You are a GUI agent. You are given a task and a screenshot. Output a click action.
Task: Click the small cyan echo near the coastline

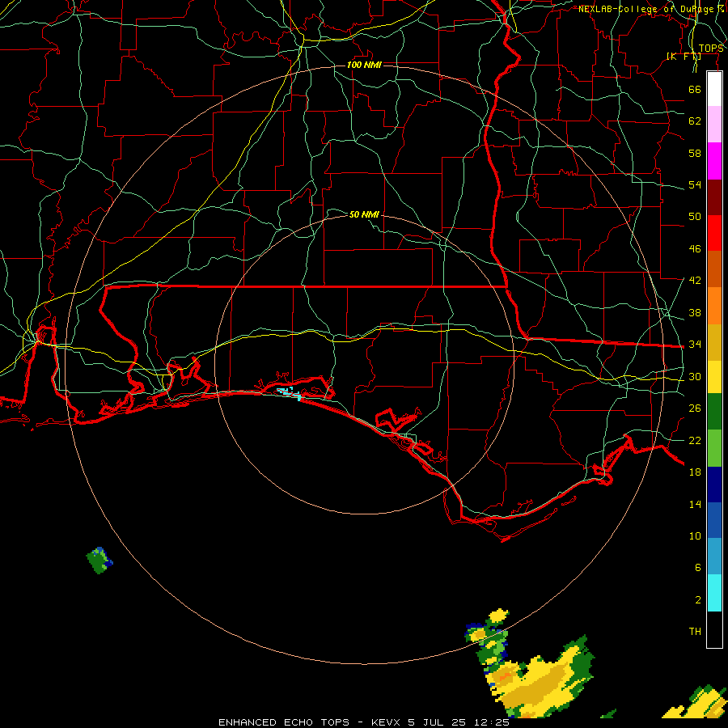pos(290,393)
